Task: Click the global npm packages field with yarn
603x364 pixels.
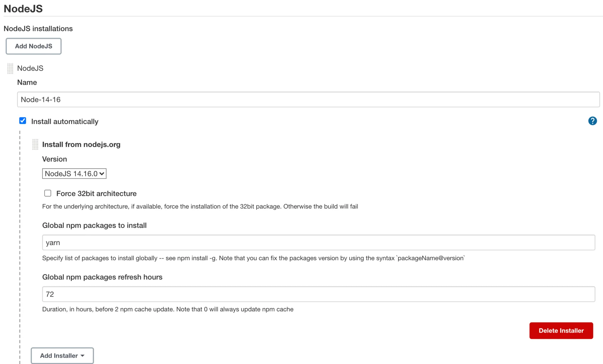Action: coord(318,243)
